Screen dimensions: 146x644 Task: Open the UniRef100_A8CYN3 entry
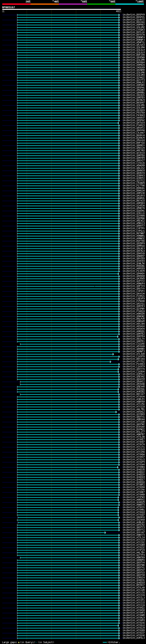pos(133,151)
